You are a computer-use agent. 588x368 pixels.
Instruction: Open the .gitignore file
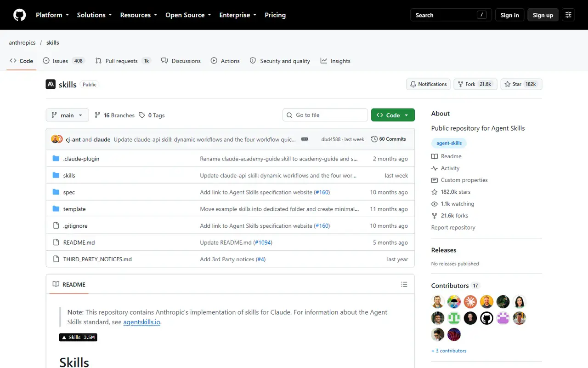75,226
